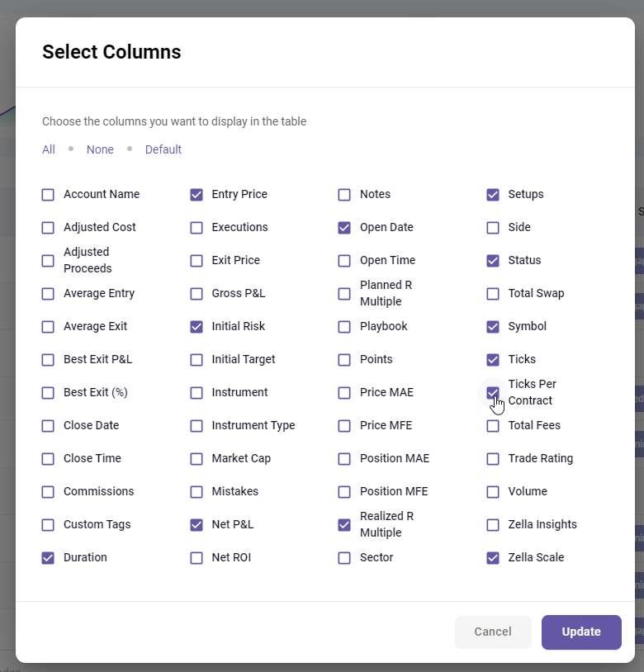The width and height of the screenshot is (644, 672).
Task: Cancel the column selection dialog
Action: click(493, 632)
